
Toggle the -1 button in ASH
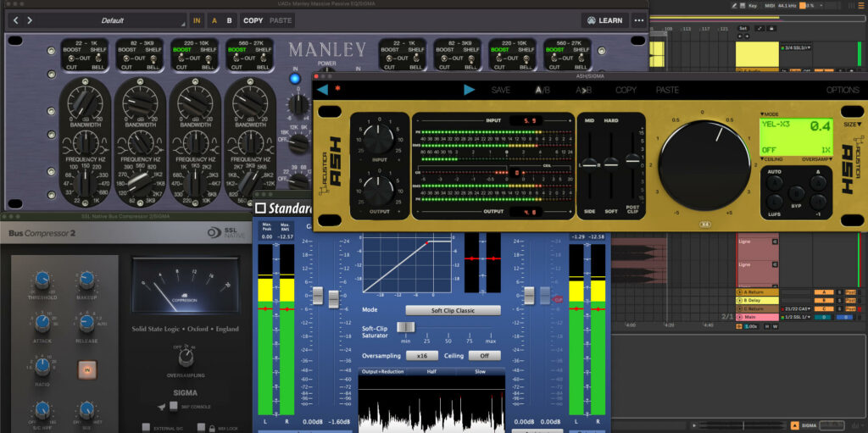pyautogui.click(x=818, y=203)
